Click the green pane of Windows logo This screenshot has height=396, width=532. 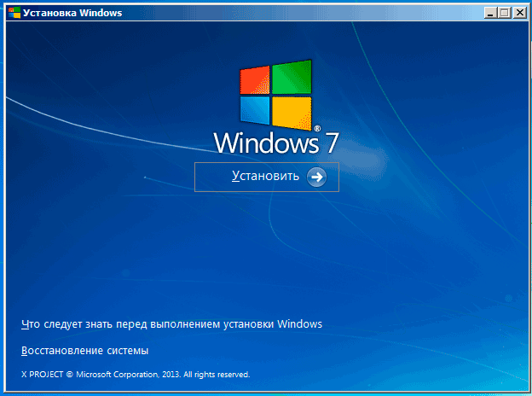point(291,77)
